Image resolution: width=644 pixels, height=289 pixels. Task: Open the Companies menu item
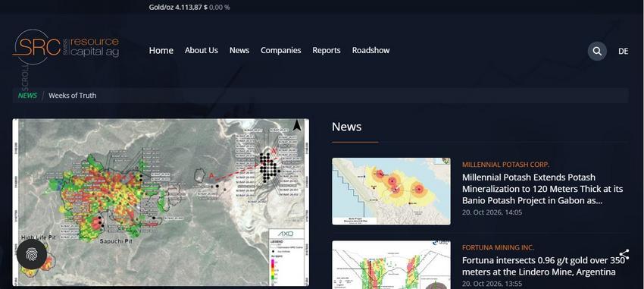pos(281,50)
